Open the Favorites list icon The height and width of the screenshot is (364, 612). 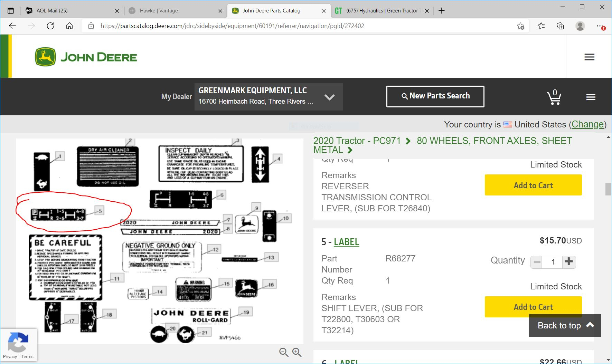[x=541, y=26]
